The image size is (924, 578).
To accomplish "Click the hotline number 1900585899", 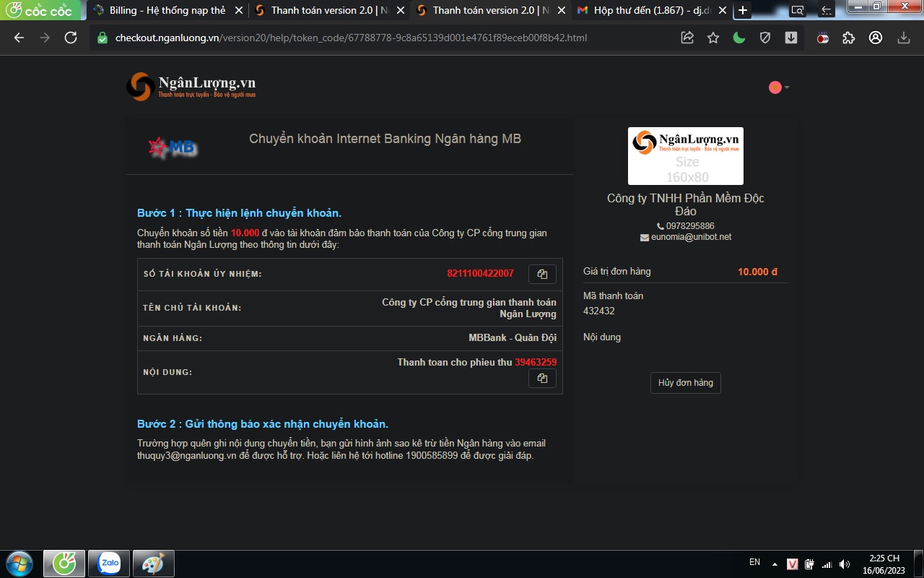I will (432, 456).
